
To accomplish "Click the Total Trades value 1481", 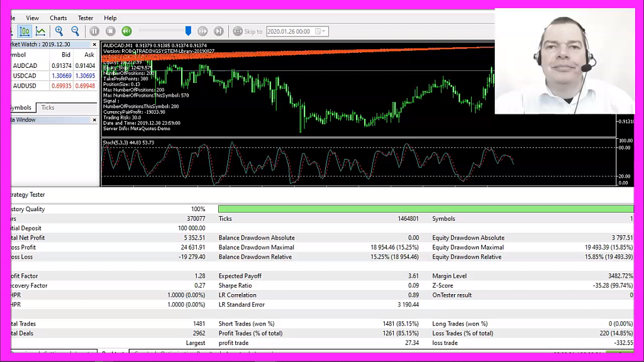I will 199,324.
